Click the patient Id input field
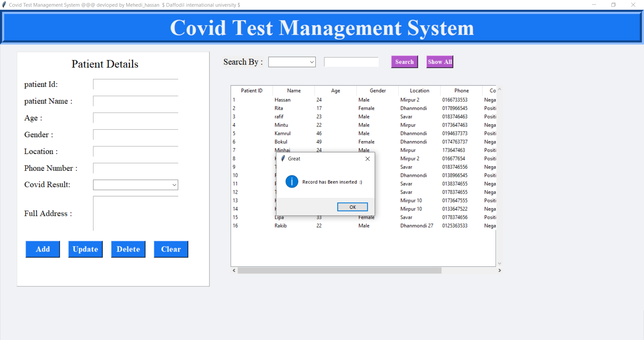644x340 pixels. click(x=136, y=84)
